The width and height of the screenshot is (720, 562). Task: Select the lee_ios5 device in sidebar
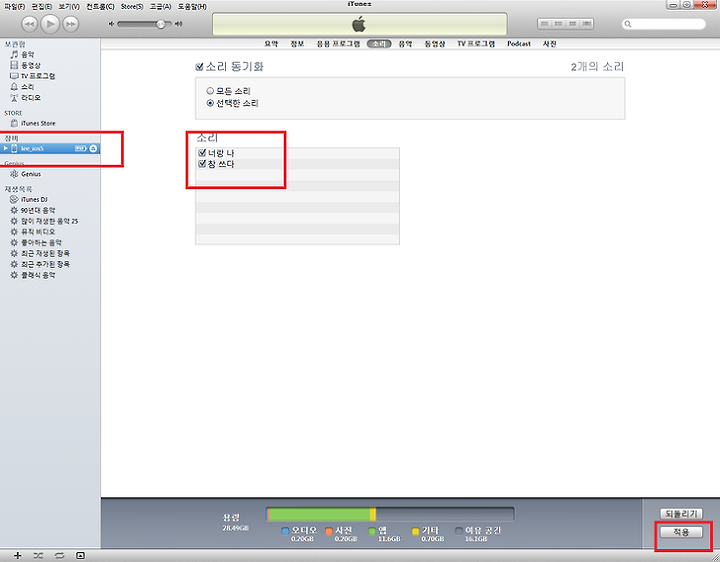coord(50,148)
